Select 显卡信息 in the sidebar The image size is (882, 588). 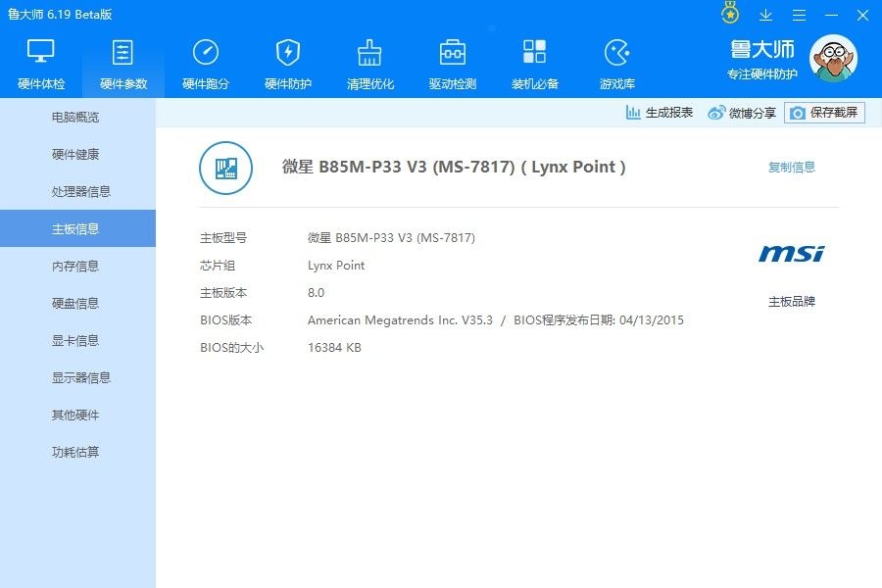pyautogui.click(x=77, y=340)
